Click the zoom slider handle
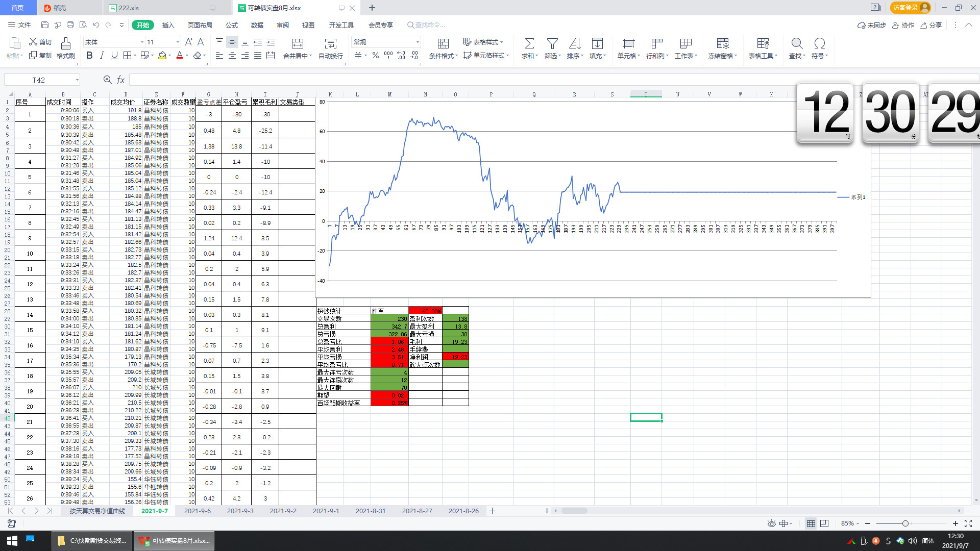980x551 pixels. [x=905, y=523]
